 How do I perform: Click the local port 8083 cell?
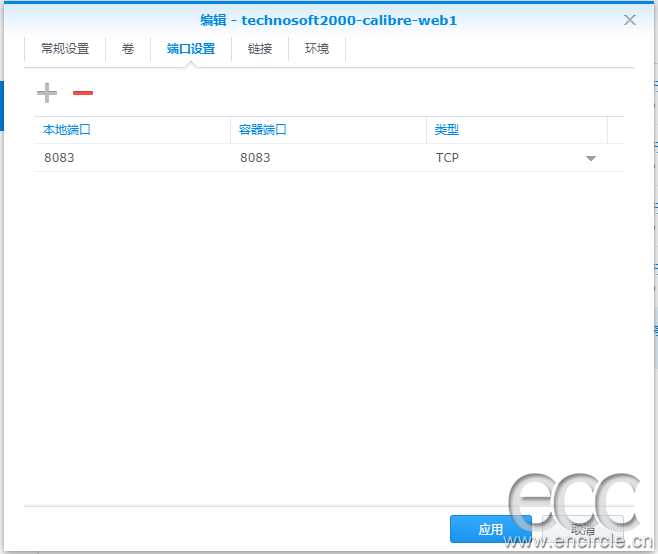pyautogui.click(x=132, y=158)
